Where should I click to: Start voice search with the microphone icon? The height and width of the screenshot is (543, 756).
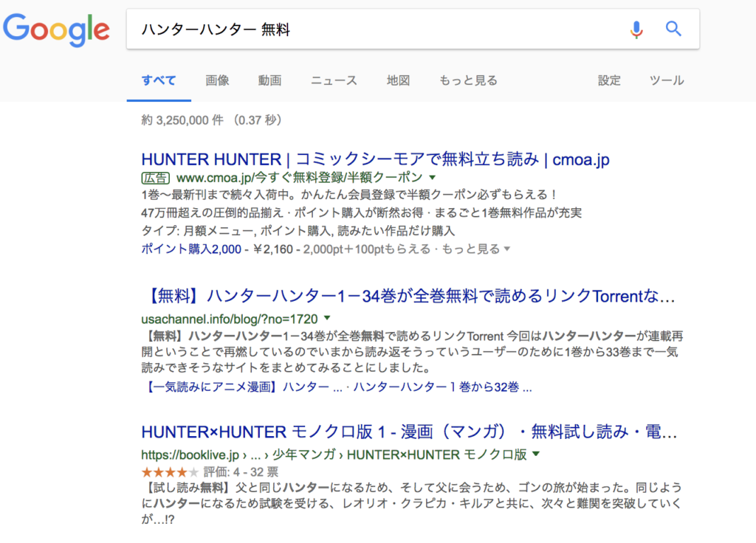636,30
